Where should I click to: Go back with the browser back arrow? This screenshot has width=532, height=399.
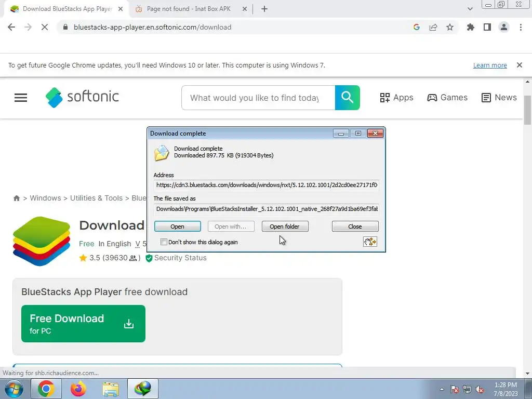tap(11, 27)
